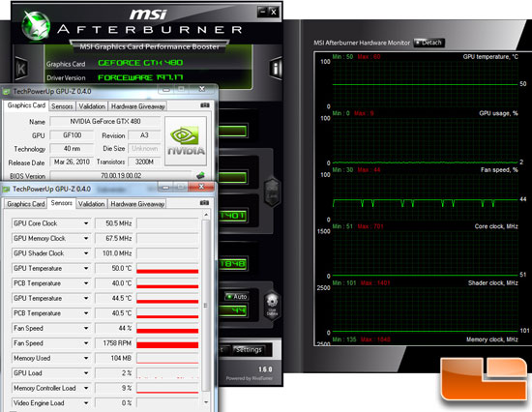Viewport: 532px width, 412px height.
Task: Open dropdown for PCB Temperature reading 40.5 °C
Action: [x=86, y=313]
